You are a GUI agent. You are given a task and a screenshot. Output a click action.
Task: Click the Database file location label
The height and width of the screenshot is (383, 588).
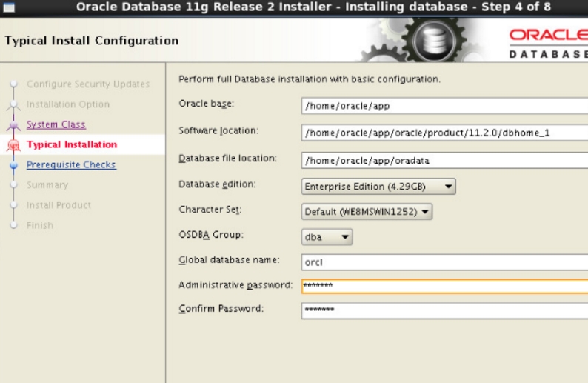(227, 159)
